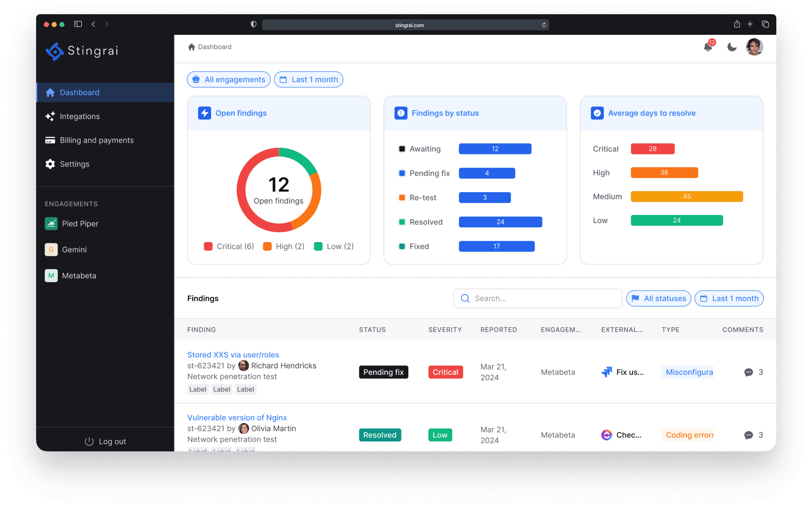
Task: Open the notifications bell icon
Action: (x=708, y=47)
